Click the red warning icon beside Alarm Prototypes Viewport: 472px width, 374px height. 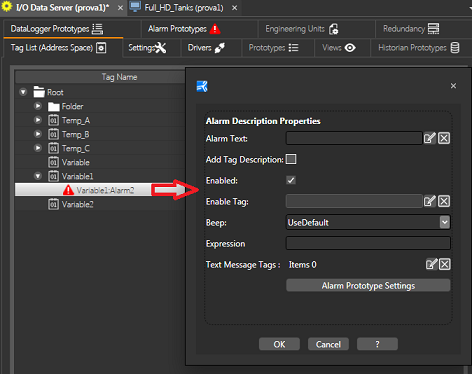click(215, 29)
